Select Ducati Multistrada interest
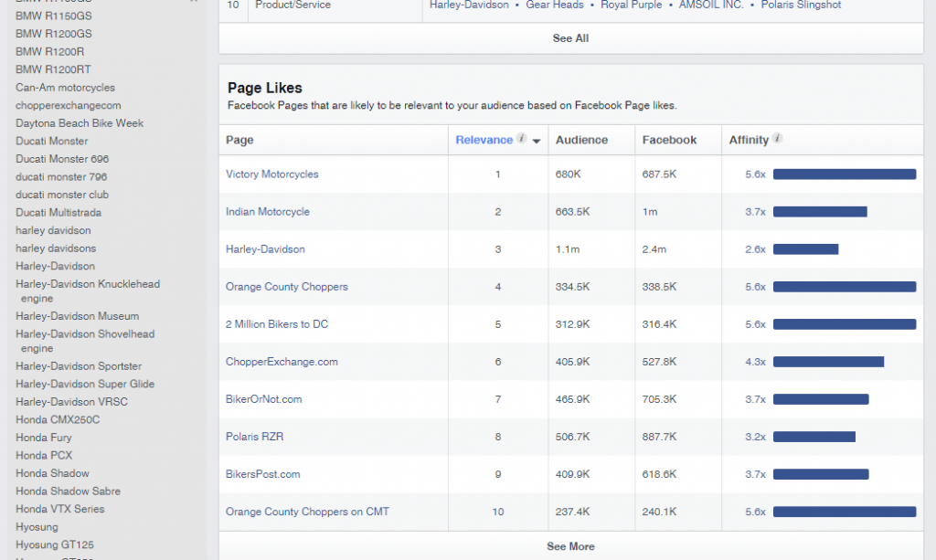The image size is (936, 560). click(58, 213)
